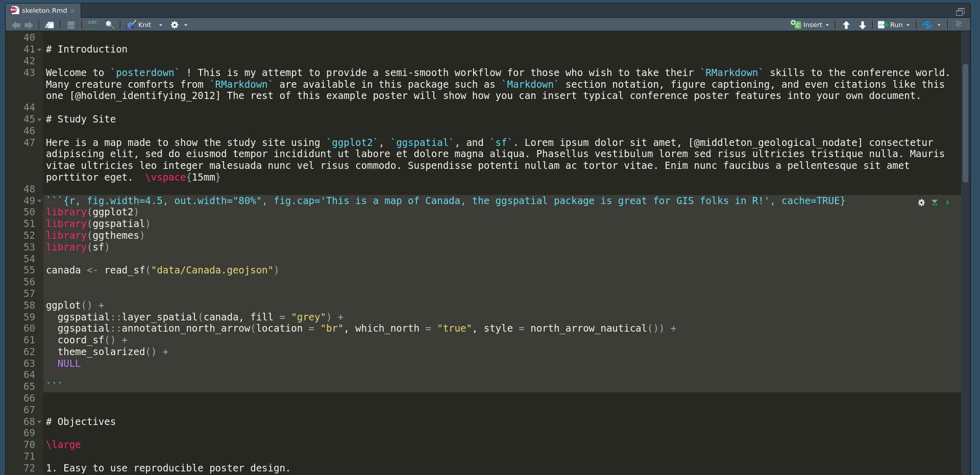Click the Knit button
The height and width of the screenshot is (475, 980).
tap(139, 24)
